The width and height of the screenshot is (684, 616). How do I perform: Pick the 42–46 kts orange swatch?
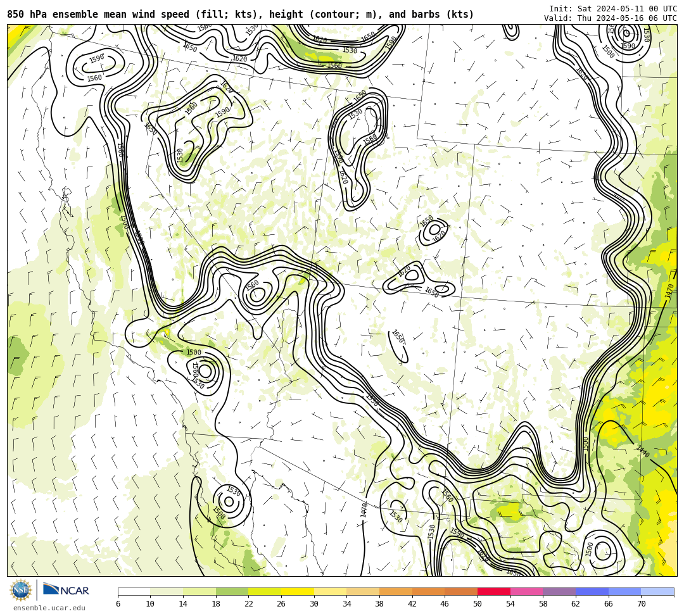[428, 591]
